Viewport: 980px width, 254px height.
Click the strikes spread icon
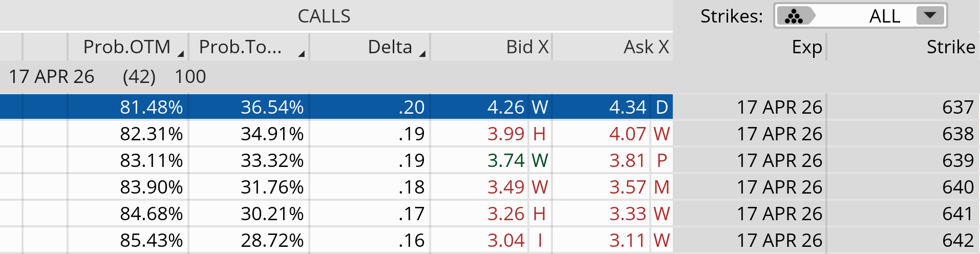click(795, 16)
